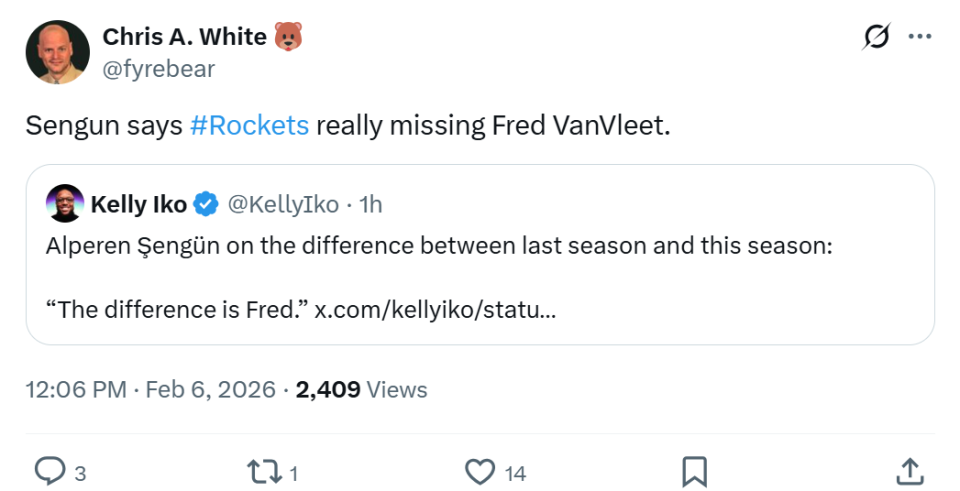Image resolution: width=960 pixels, height=491 pixels.
Task: Click Kelly Iko's small avatar
Action: click(x=65, y=204)
